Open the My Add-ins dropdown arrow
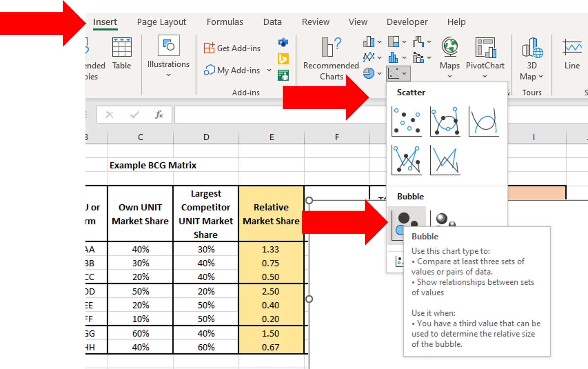Viewport: 588px width, 369px height. [x=269, y=70]
